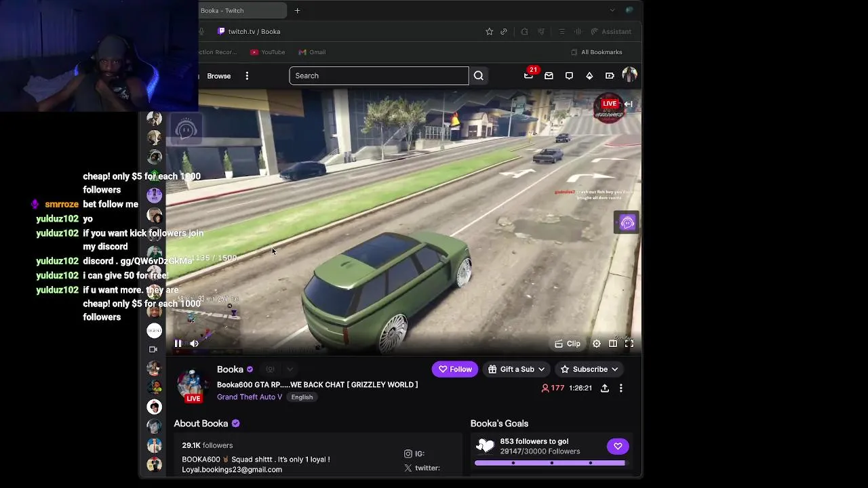868x488 pixels.
Task: Open the IG social link
Action: 414,454
